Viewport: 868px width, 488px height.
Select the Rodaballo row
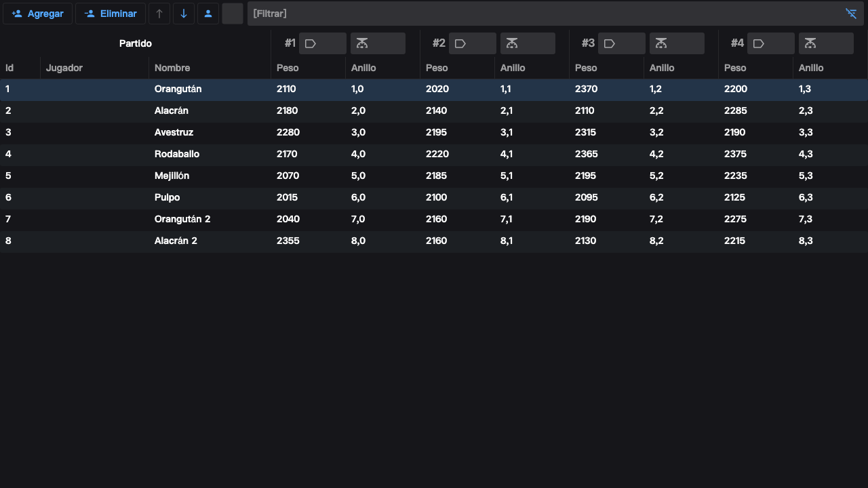tap(177, 154)
